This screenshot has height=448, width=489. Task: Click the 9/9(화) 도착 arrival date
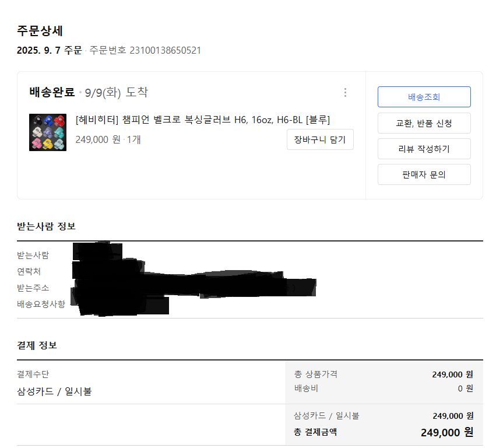[116, 92]
